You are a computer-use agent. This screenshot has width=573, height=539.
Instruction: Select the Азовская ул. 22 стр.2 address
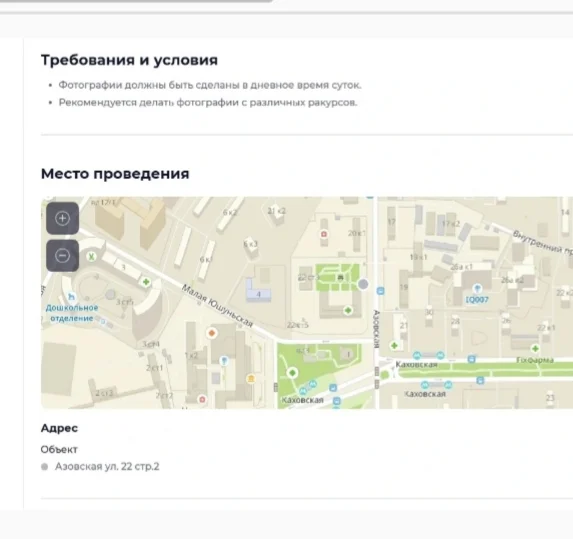107,467
